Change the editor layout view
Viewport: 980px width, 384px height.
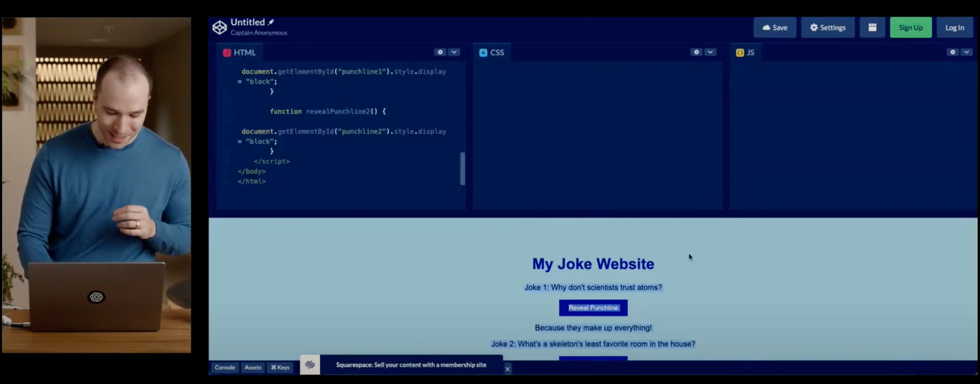872,27
